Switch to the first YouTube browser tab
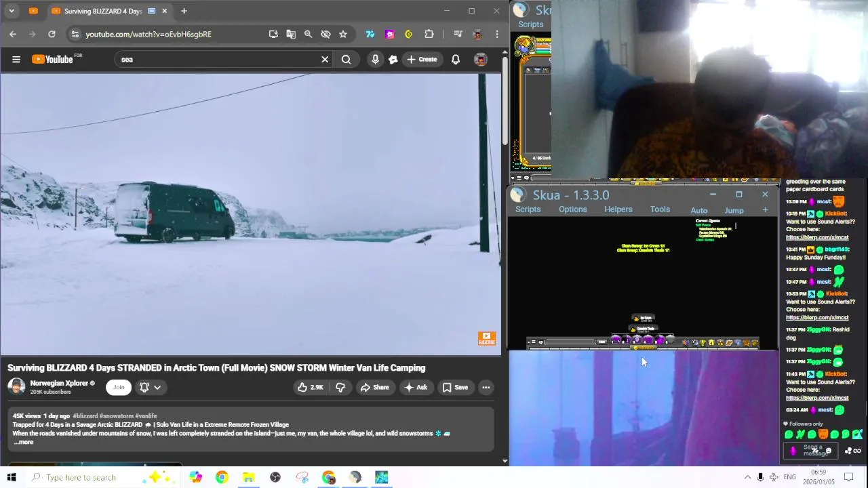868x488 pixels. click(x=33, y=11)
